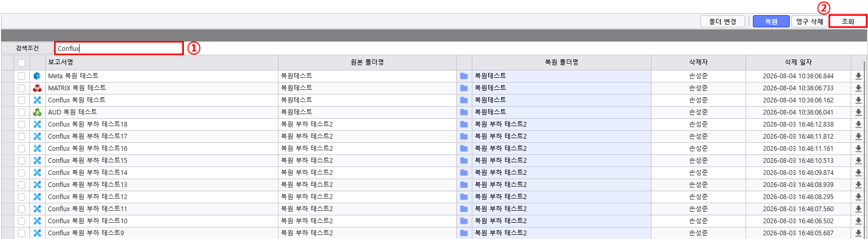Download the MATRIX 복원 테스트 report
Viewport: 868px width, 239px height.
tap(859, 88)
